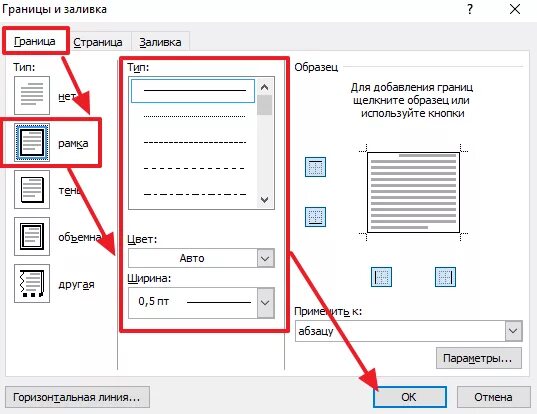Select the 'объемная' 3-D border icon
The height and width of the screenshot is (414, 537).
coord(32,236)
